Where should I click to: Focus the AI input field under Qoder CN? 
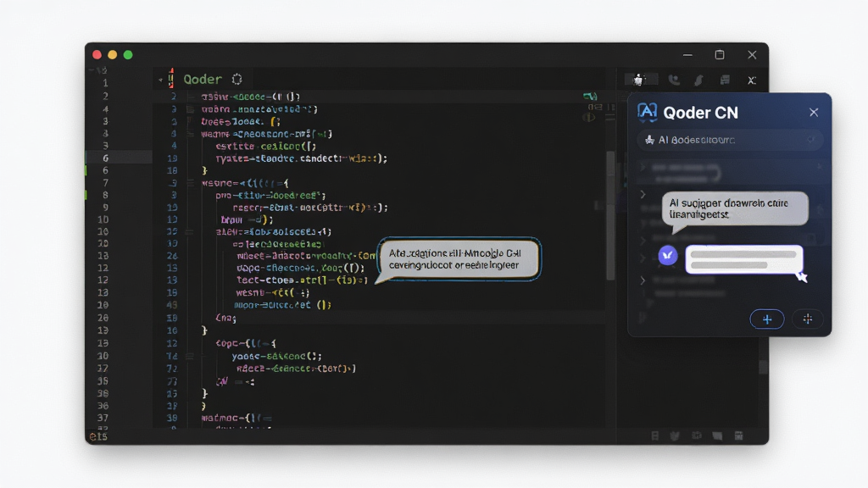[730, 140]
